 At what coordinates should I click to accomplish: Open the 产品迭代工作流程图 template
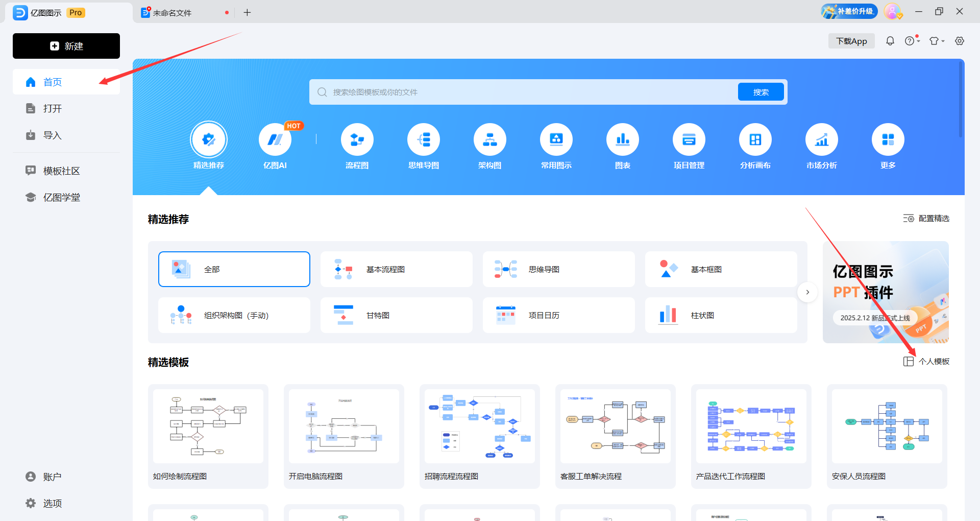(751, 436)
